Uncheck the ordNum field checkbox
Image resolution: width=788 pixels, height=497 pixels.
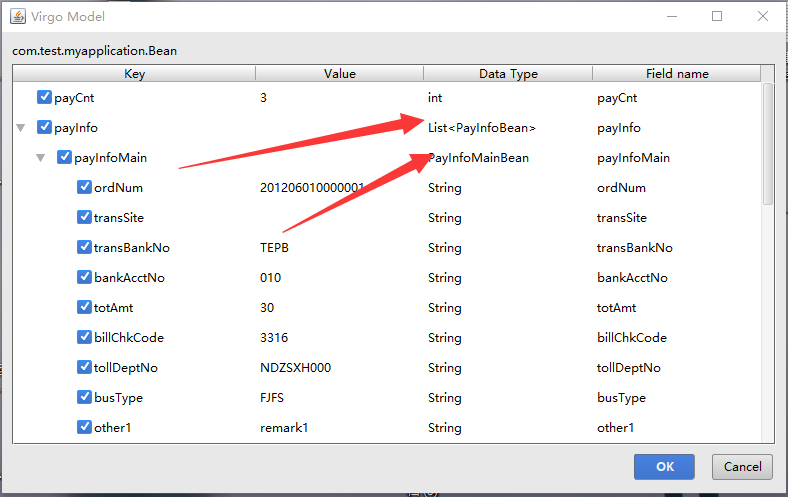tap(85, 188)
